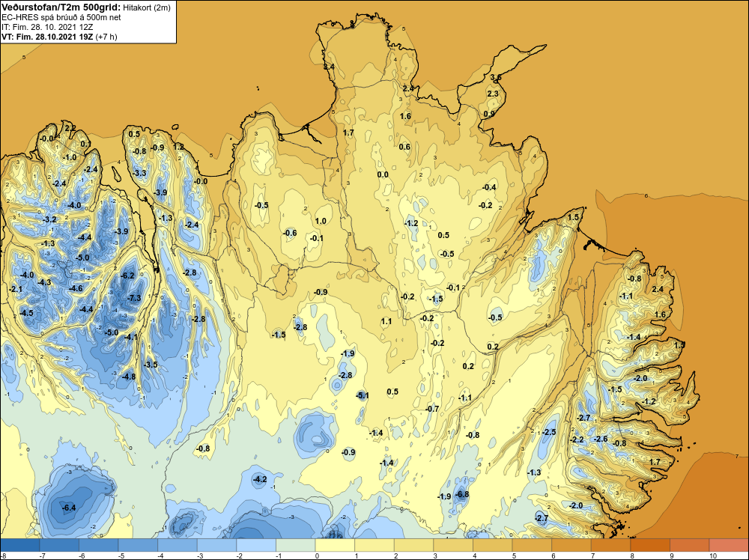
Task: Click the -3.5 temperature value
Action: (151, 365)
